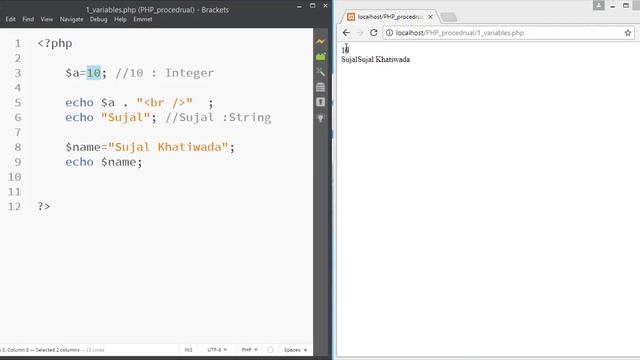Viewport: 640px width, 360px height.
Task: Toggle INS insert mode in status bar
Action: 188,350
